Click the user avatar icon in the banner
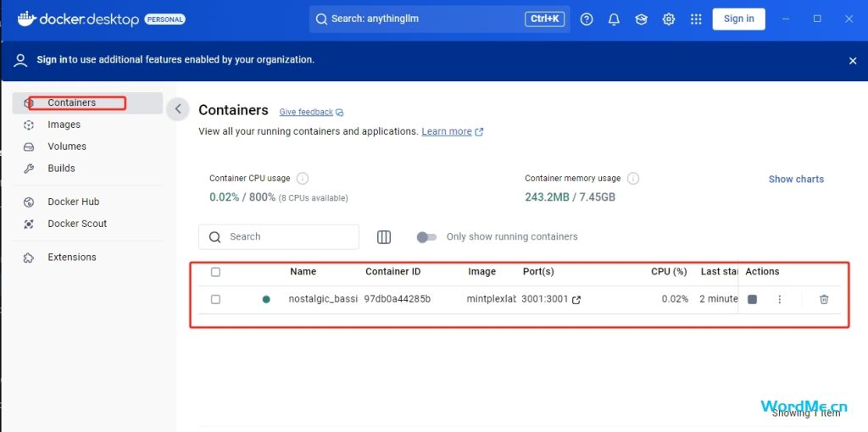 [x=20, y=60]
